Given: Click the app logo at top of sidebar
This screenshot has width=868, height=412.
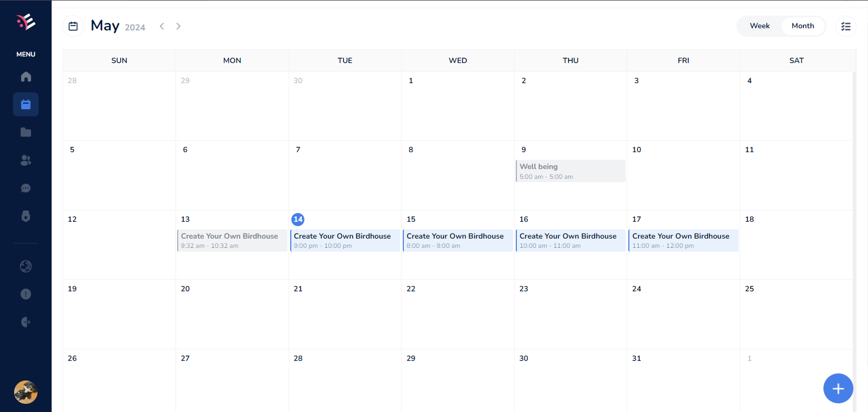Looking at the screenshot, I should [x=26, y=22].
